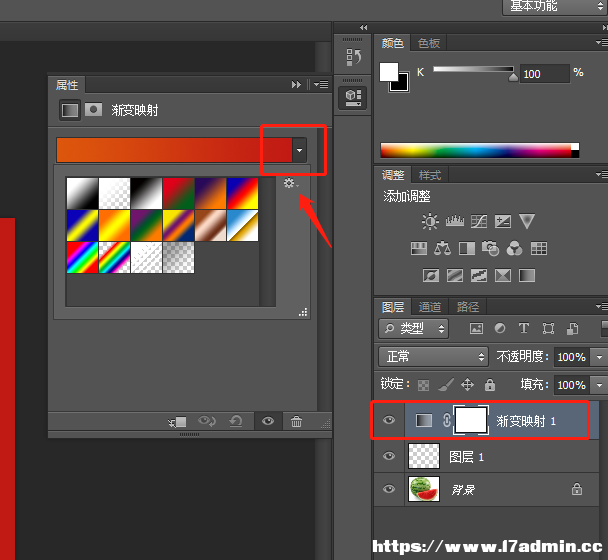Click the K value field showing 100
Image resolution: width=608 pixels, height=560 pixels.
544,74
